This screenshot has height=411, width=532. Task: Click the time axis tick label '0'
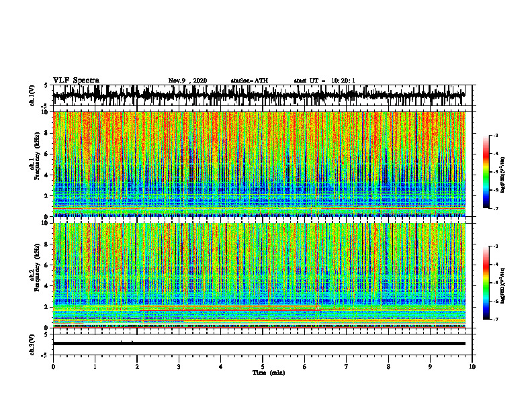[53, 367]
